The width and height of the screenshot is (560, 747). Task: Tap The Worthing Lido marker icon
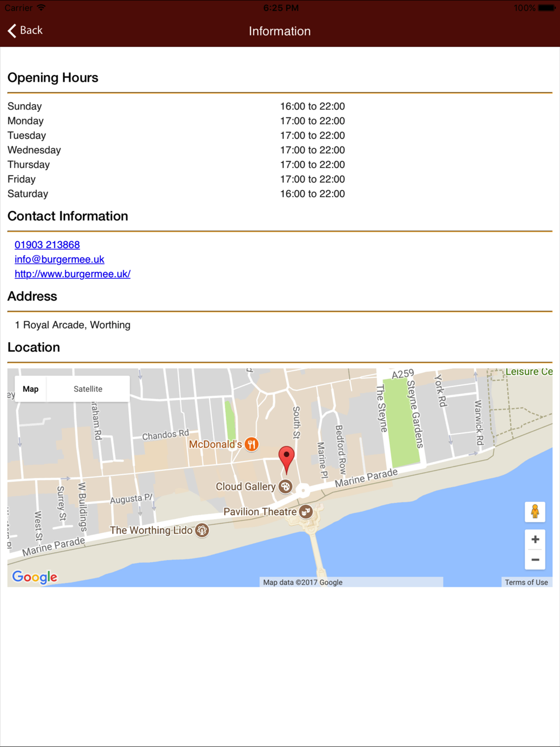coord(202,530)
